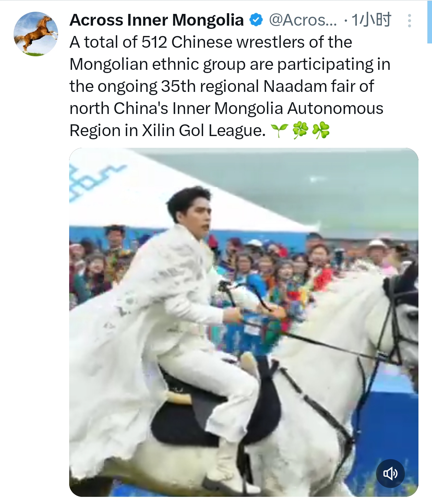Viewport: 432px width, 504px height.
Task: Click the 1小时 timestamp
Action: click(371, 20)
